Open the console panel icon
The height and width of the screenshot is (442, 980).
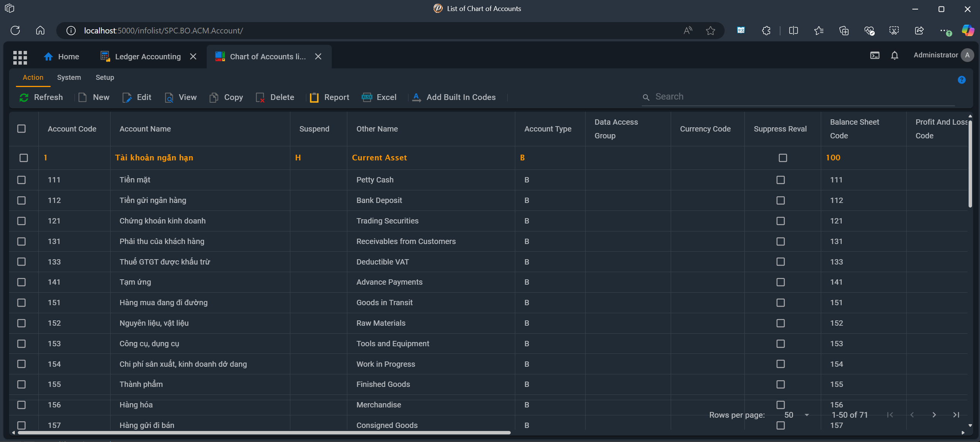[x=875, y=55]
